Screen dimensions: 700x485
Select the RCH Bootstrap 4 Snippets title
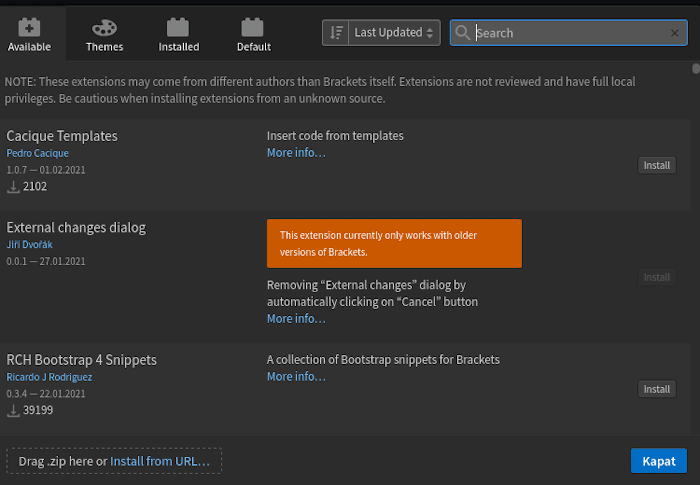point(81,360)
